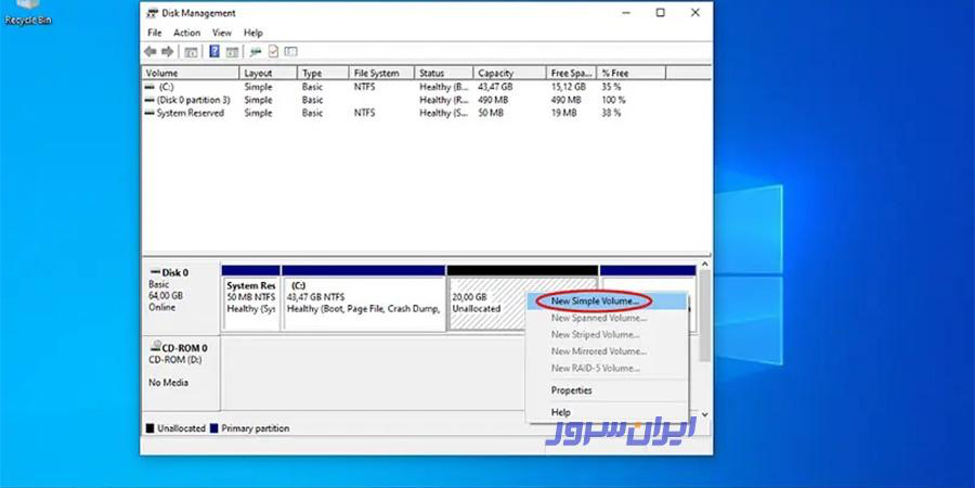Screen dimensions: 977x489
Task: Select the (C:) 43,47 GB NTFS partition block
Action: click(x=364, y=298)
